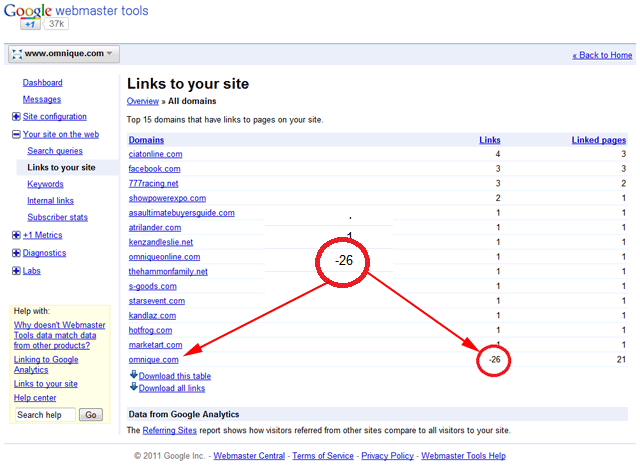Open the Dashboard menu item

click(x=42, y=82)
